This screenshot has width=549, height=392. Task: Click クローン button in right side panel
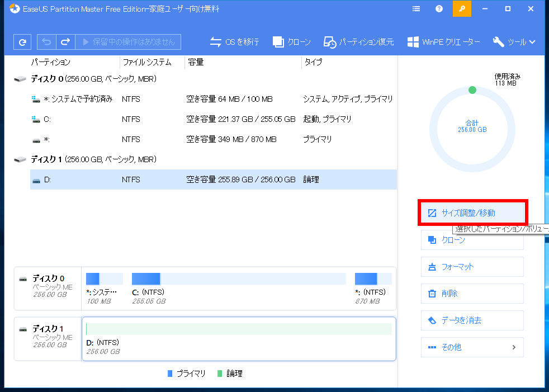tap(472, 240)
